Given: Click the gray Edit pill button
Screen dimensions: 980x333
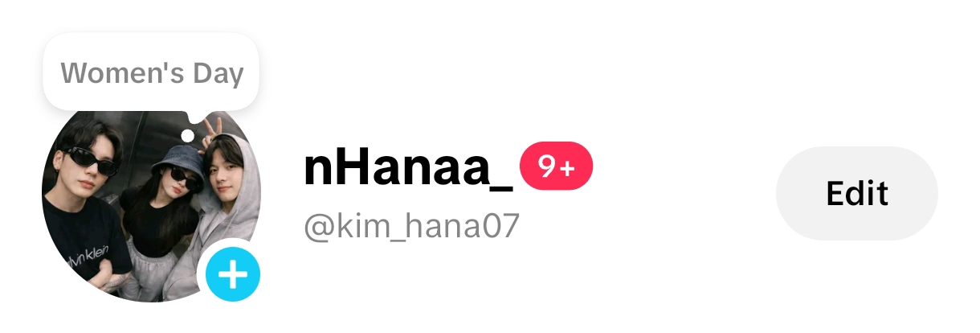Looking at the screenshot, I should (856, 193).
